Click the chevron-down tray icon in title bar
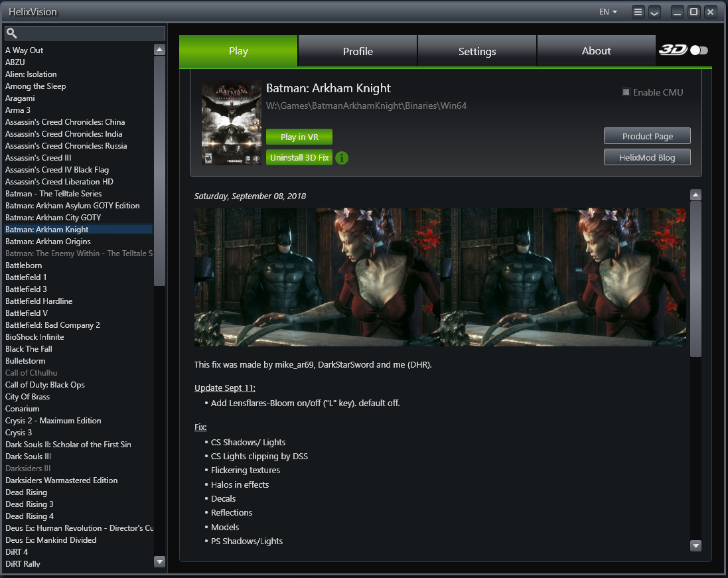 [654, 12]
